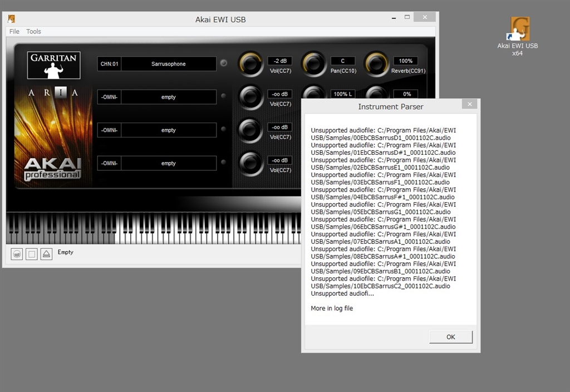Image resolution: width=570 pixels, height=392 pixels.
Task: Open the third slot's empty instrument menu
Action: (x=169, y=130)
